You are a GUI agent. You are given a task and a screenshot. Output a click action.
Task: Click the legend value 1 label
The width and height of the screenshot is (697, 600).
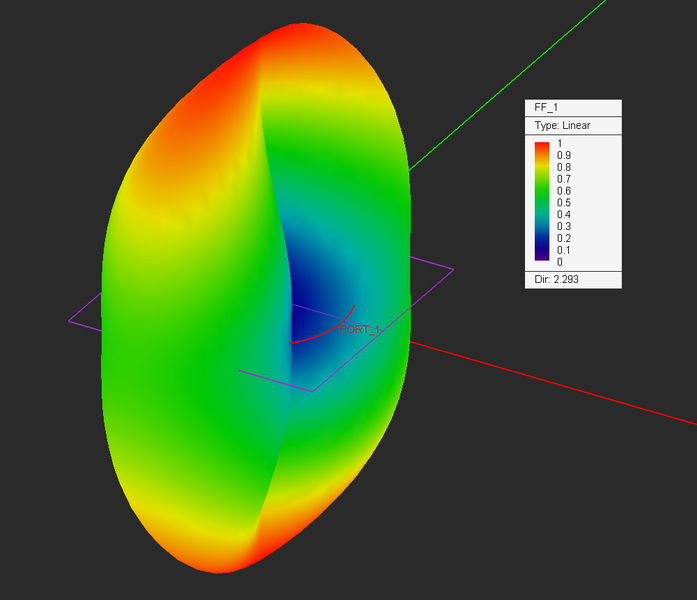pos(559,144)
